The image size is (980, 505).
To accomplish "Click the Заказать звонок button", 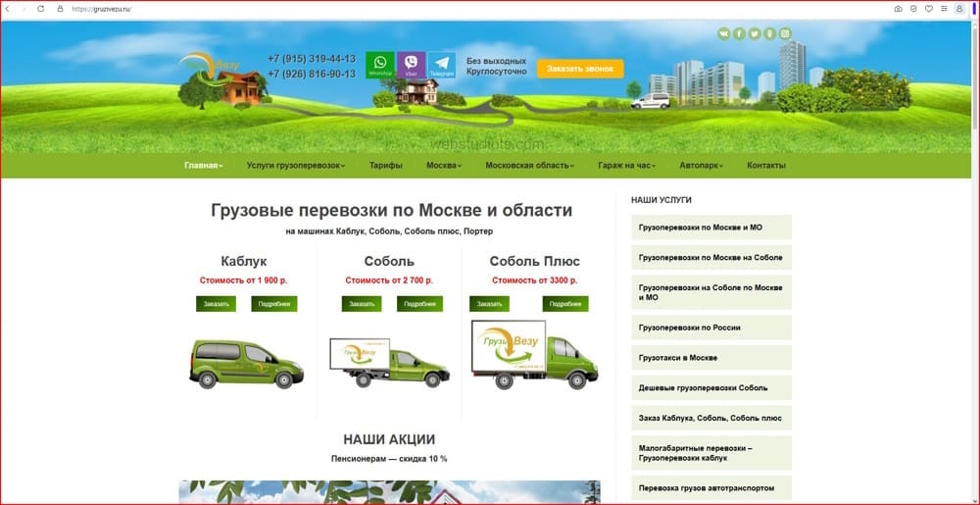I will pyautogui.click(x=580, y=69).
